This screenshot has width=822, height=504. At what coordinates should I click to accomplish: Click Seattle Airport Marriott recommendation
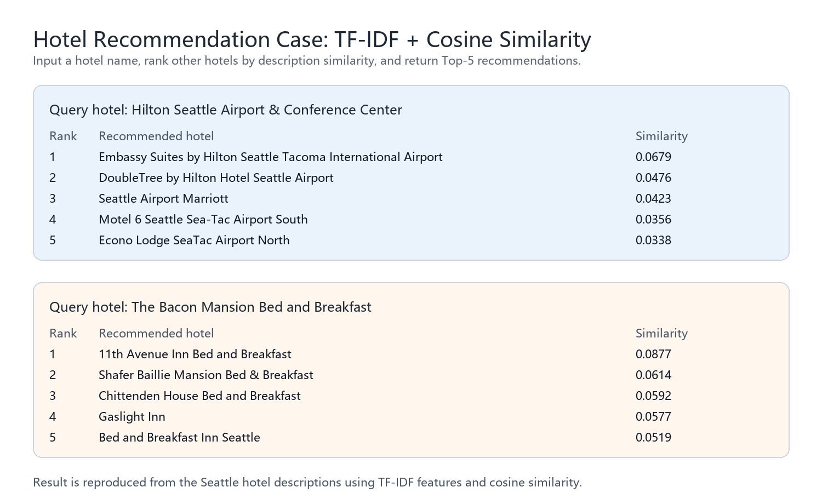point(163,199)
